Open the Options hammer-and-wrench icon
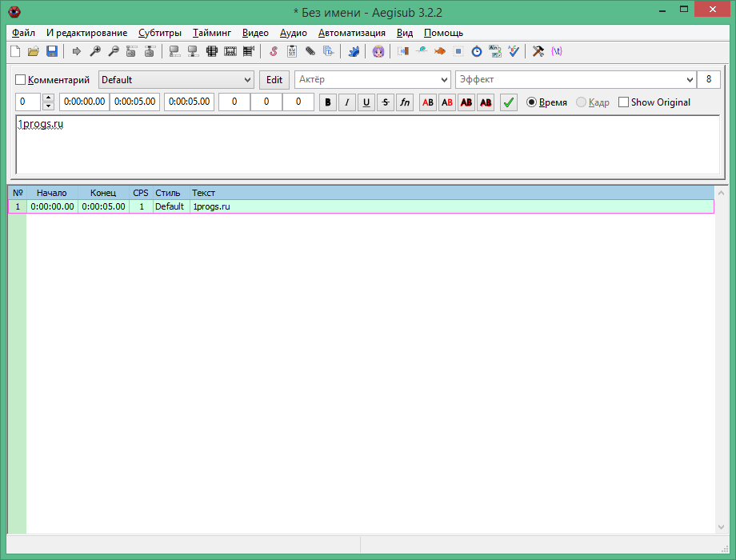Viewport: 736px width, 560px height. coord(538,51)
